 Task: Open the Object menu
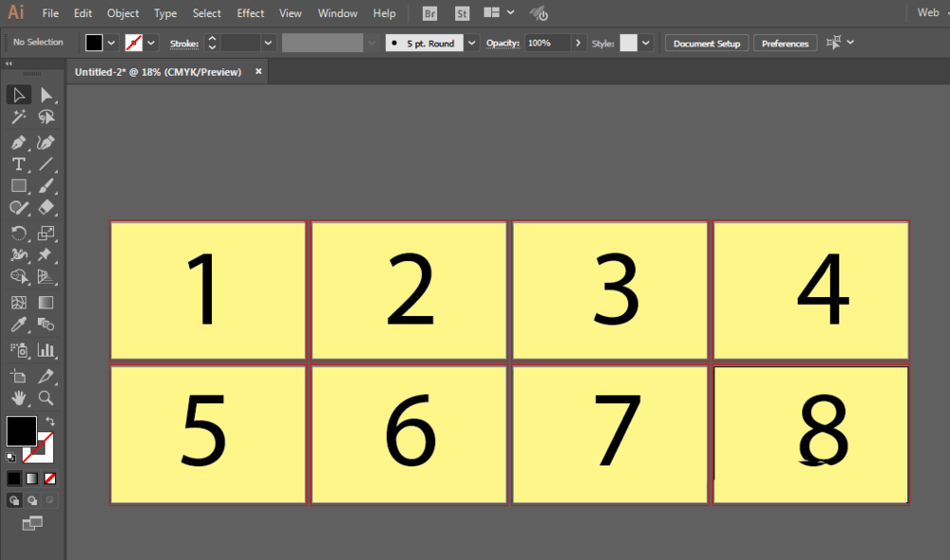point(123,13)
